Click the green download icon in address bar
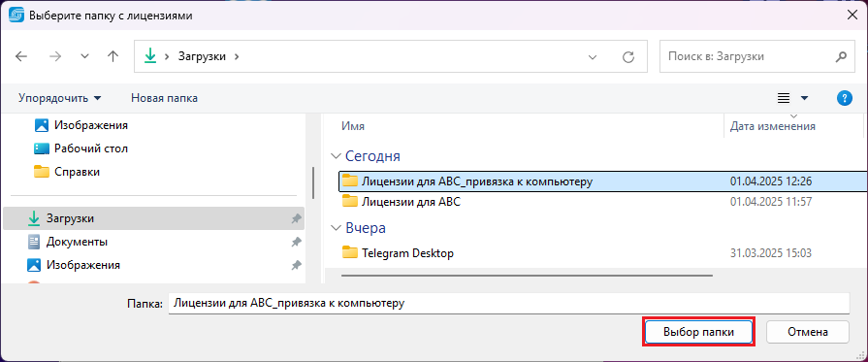The height and width of the screenshot is (362, 868). click(150, 56)
